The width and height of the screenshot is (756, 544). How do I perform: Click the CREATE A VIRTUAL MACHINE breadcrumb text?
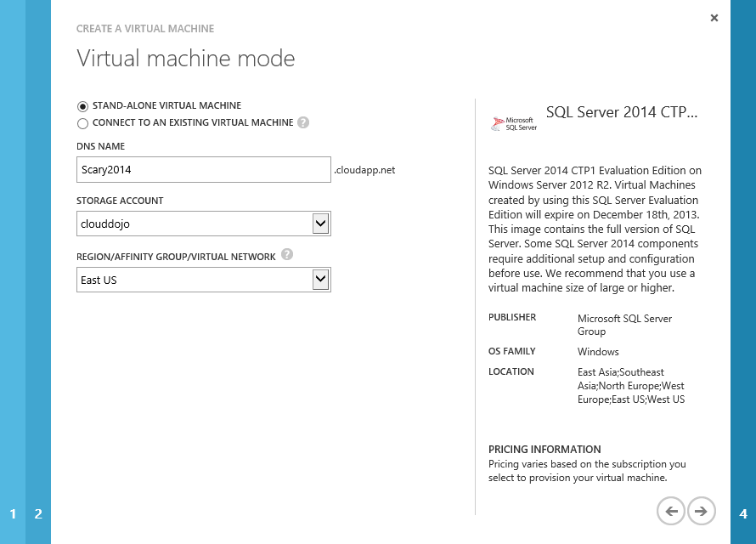coord(145,29)
